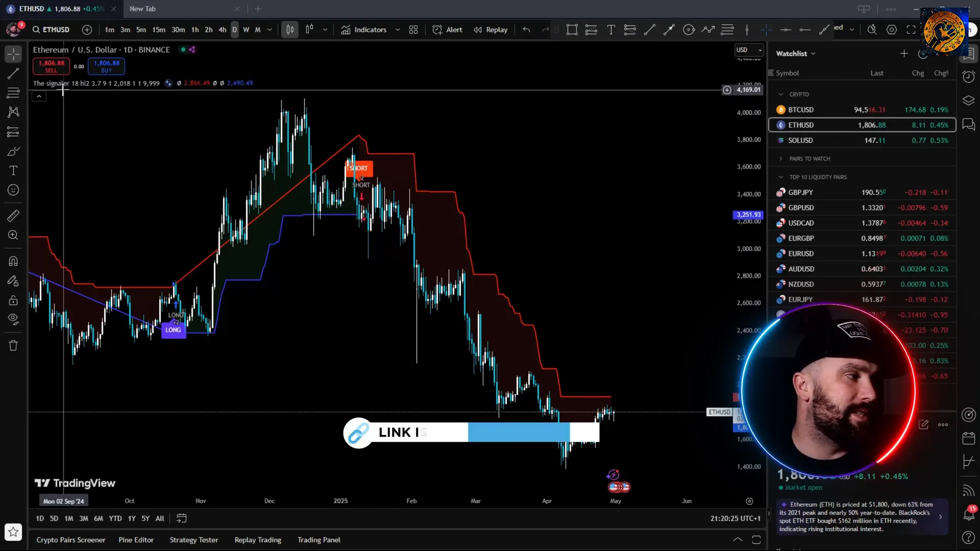The height and width of the screenshot is (551, 980).
Task: Open the Fibonacci and Gann tools
Action: tap(13, 93)
